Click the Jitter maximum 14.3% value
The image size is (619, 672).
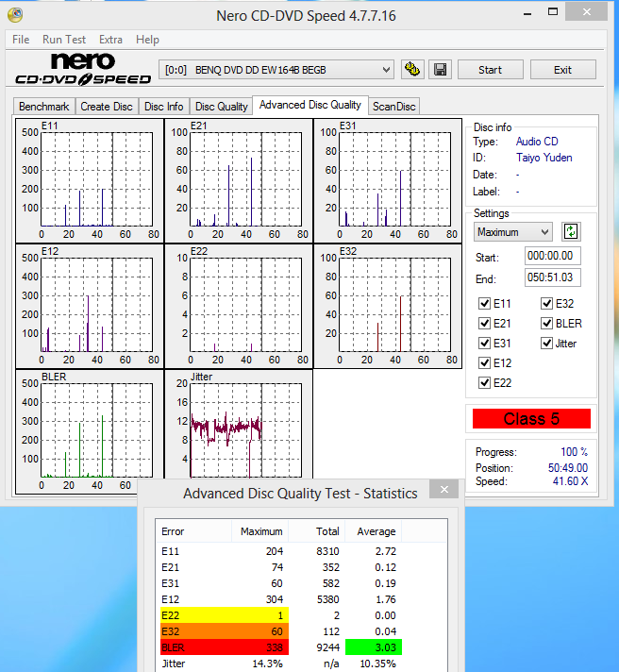[267, 664]
